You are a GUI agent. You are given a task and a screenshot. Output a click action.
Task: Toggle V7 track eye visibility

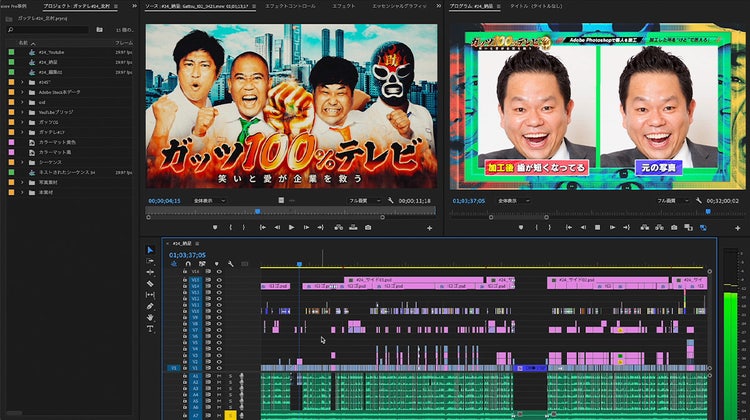(219, 330)
